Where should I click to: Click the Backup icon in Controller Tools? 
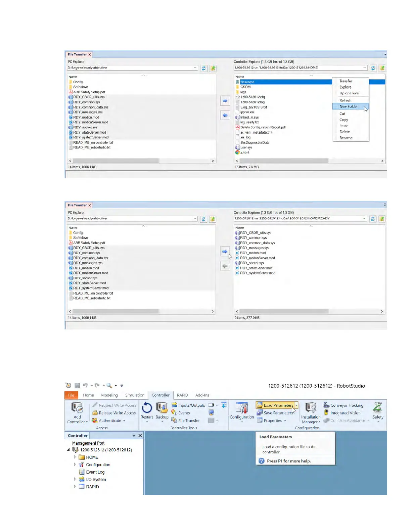coord(162,408)
